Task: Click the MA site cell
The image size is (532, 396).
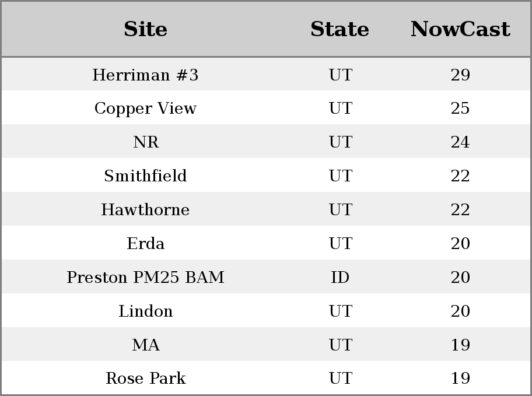Action: [x=145, y=345]
